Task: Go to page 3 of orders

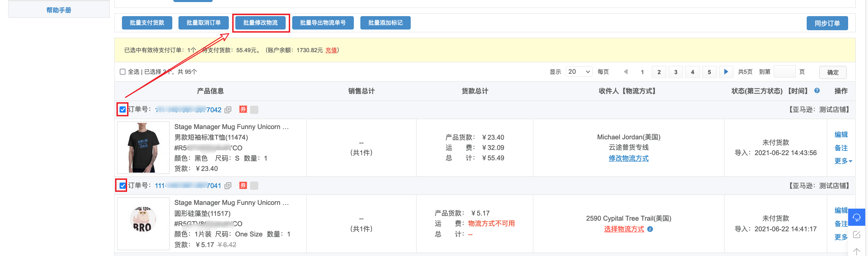Action: pos(675,72)
